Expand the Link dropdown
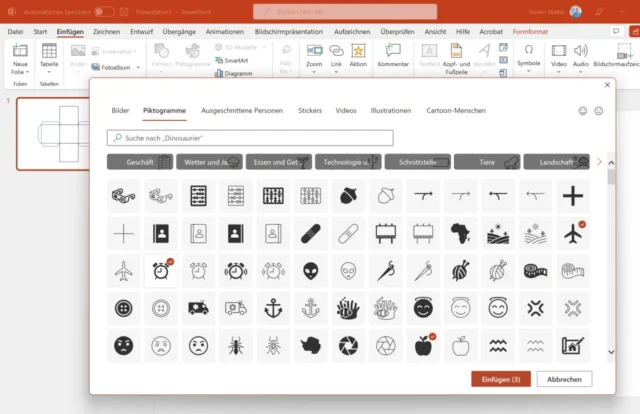This screenshot has width=640, height=414. click(336, 72)
